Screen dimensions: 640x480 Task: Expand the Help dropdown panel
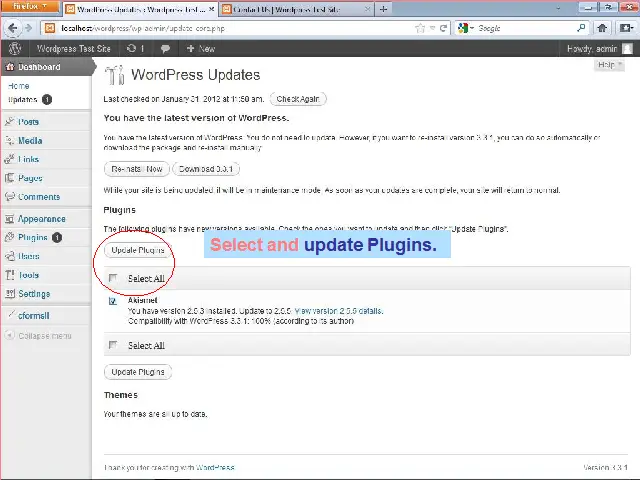click(609, 65)
